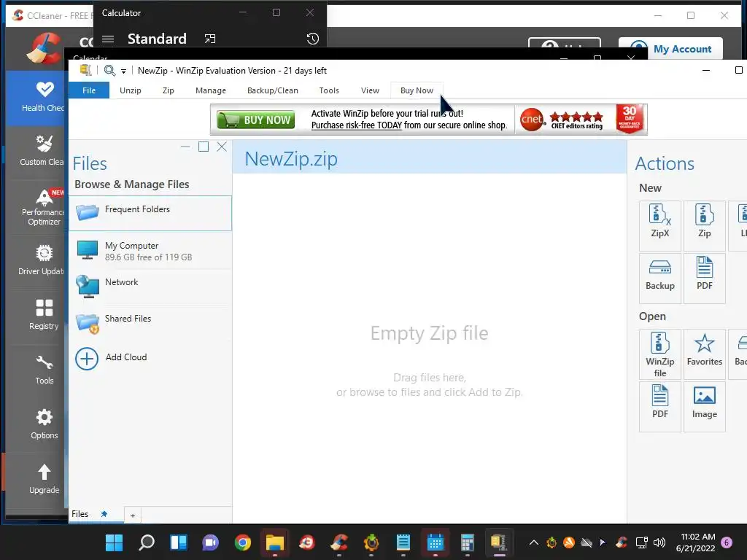Select the Manage tab

coord(211,90)
